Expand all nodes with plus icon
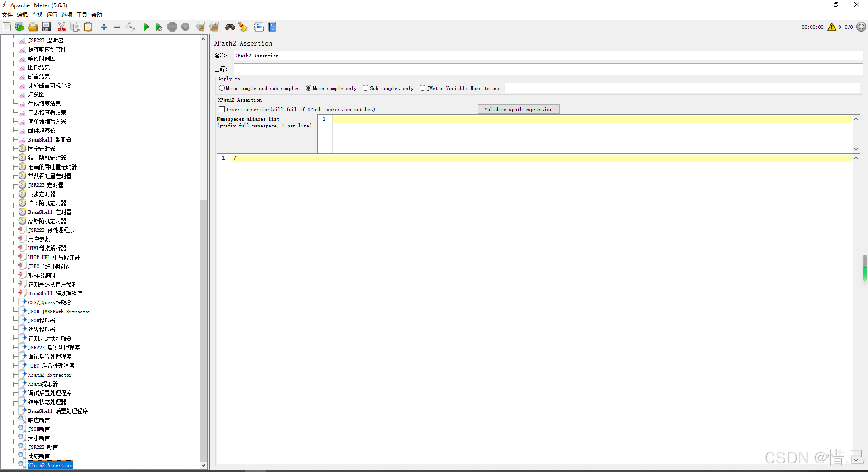Viewport: 868px width, 472px height. coord(104,27)
